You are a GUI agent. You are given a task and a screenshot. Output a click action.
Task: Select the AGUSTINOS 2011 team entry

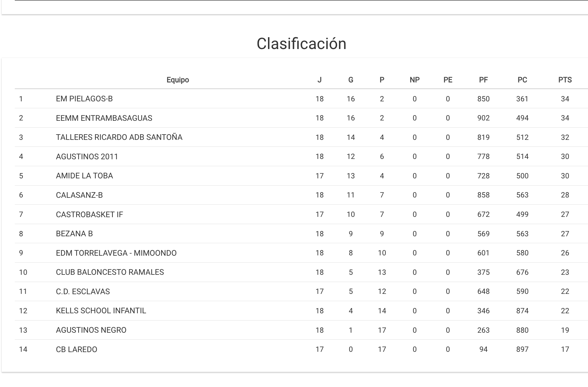[87, 157]
